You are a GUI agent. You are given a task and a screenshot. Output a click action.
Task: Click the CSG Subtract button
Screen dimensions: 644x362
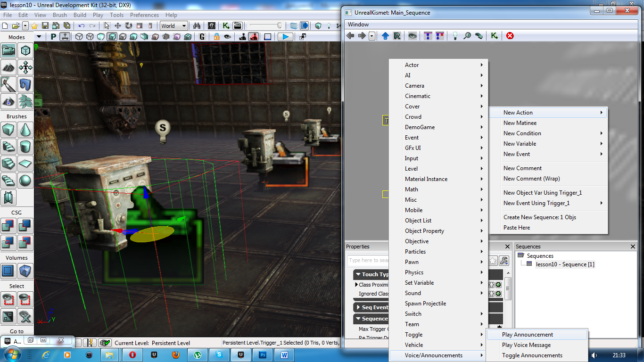point(25,225)
